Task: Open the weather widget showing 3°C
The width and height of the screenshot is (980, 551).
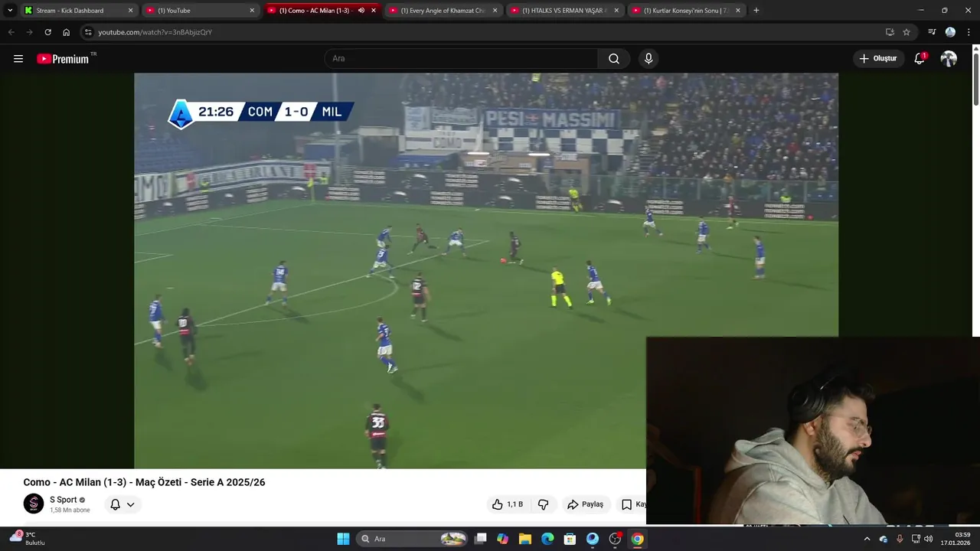Action: (x=27, y=539)
